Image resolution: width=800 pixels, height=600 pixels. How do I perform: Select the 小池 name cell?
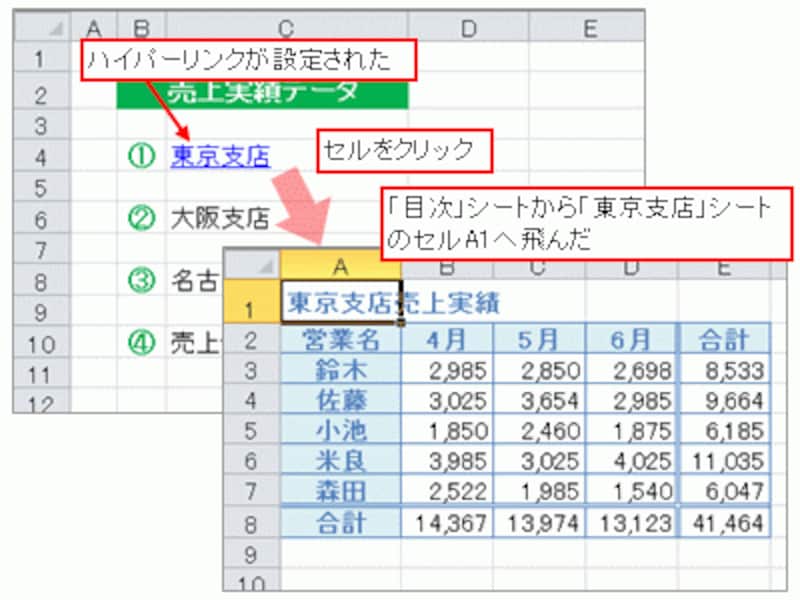point(341,431)
